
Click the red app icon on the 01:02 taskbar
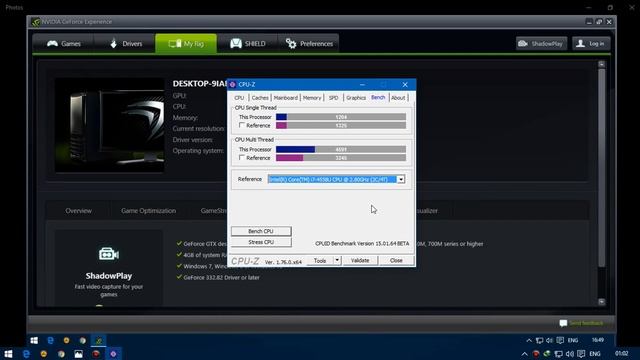[x=96, y=353]
